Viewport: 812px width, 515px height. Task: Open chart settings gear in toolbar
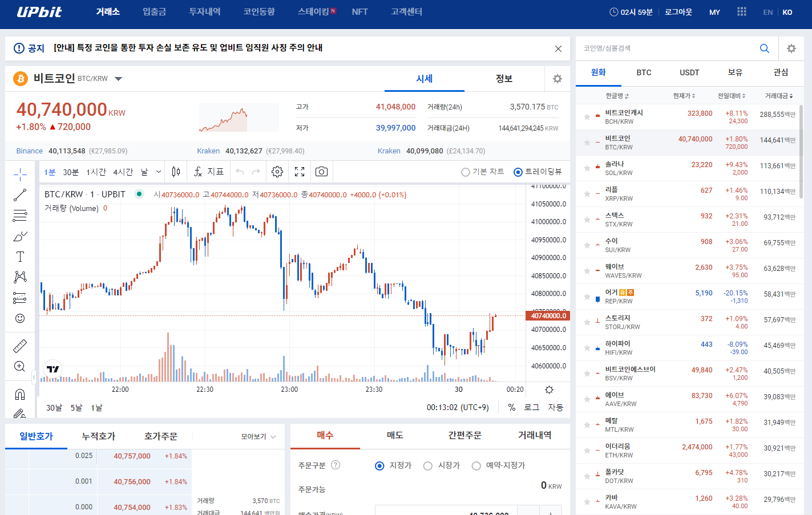click(277, 172)
